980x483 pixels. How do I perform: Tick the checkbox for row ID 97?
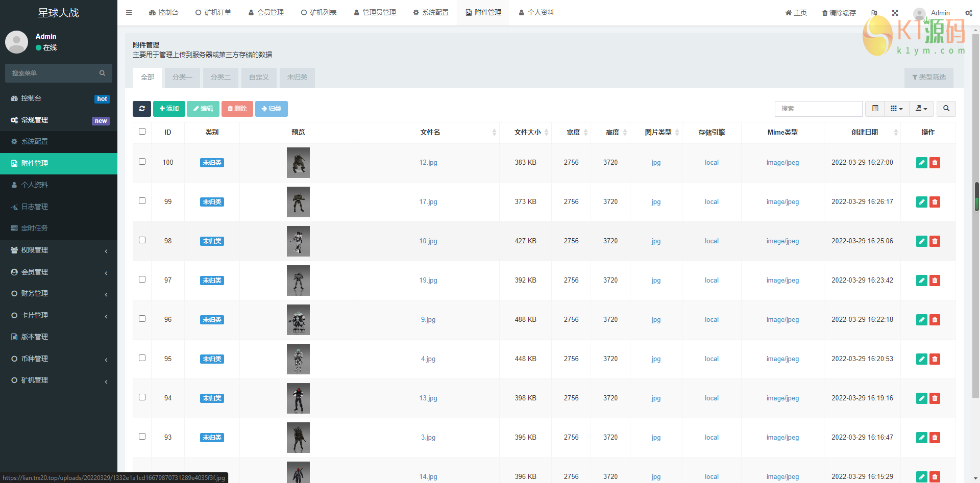[142, 279]
